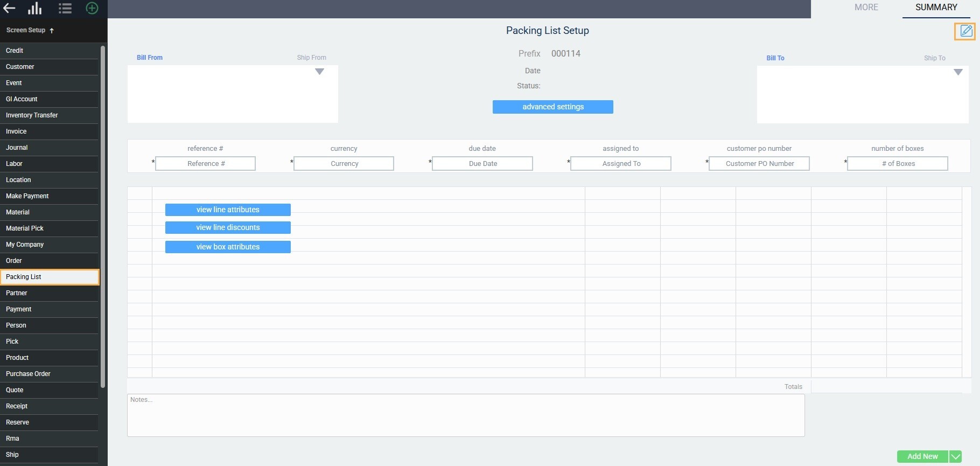The width and height of the screenshot is (980, 466).
Task: Click the advanced settings button
Action: pyautogui.click(x=552, y=107)
